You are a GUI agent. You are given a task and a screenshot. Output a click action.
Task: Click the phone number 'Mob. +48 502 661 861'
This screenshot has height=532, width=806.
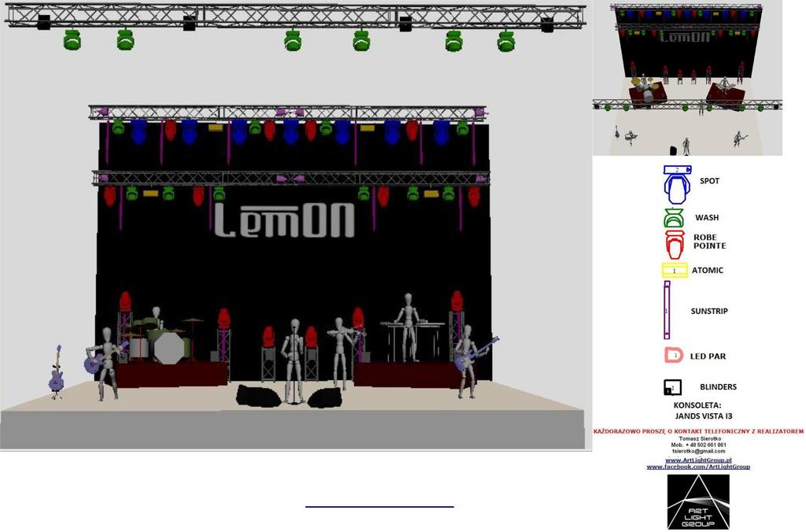point(698,445)
